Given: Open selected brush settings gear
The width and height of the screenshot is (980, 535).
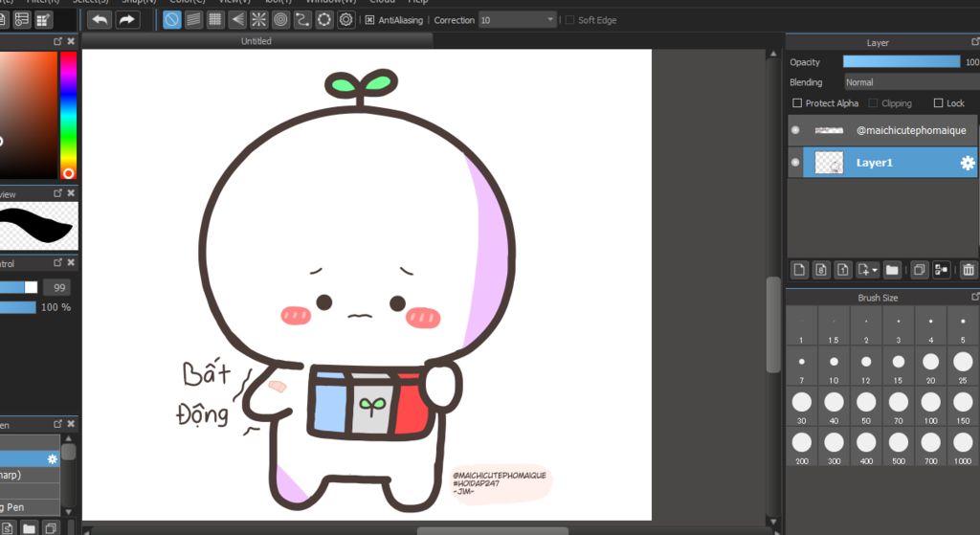Looking at the screenshot, I should pos(53,459).
